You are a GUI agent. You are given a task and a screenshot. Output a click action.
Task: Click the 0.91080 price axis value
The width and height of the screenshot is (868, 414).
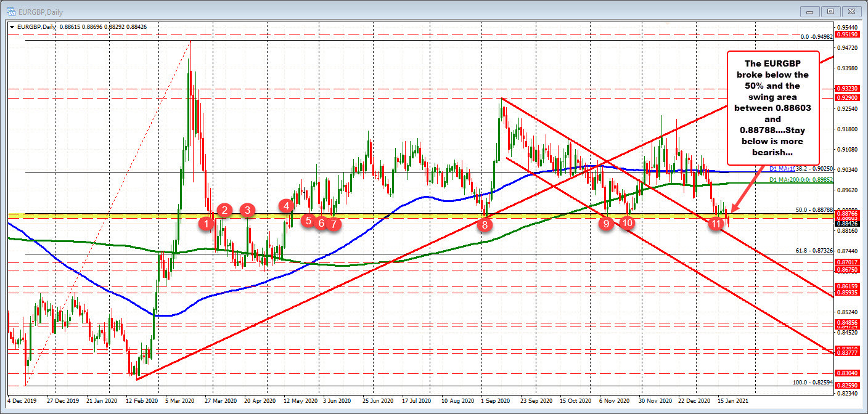coord(846,150)
